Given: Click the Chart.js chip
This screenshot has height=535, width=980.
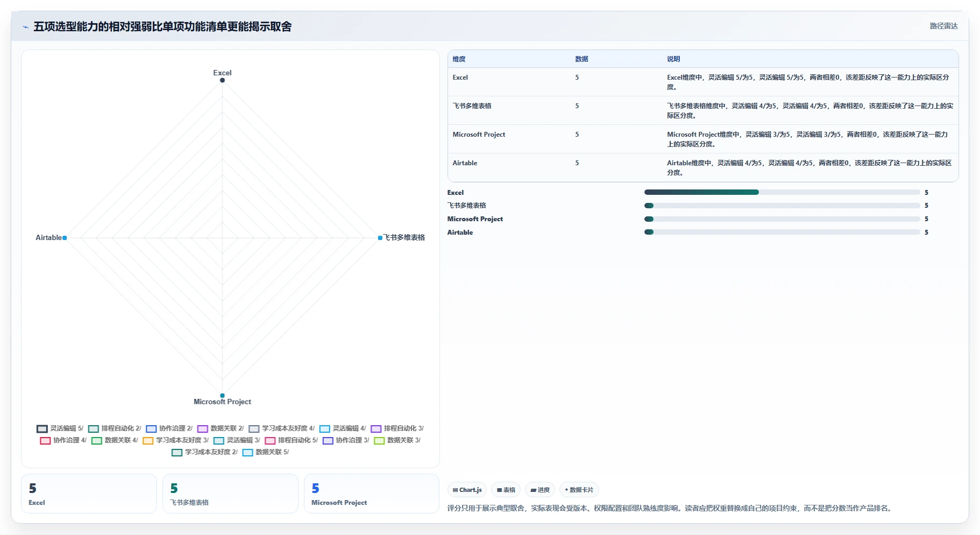Looking at the screenshot, I should point(467,490).
